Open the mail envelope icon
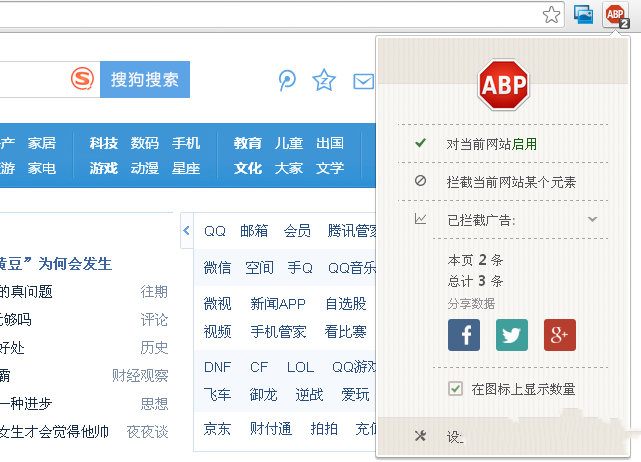Image resolution: width=641 pixels, height=462 pixels. click(x=363, y=81)
